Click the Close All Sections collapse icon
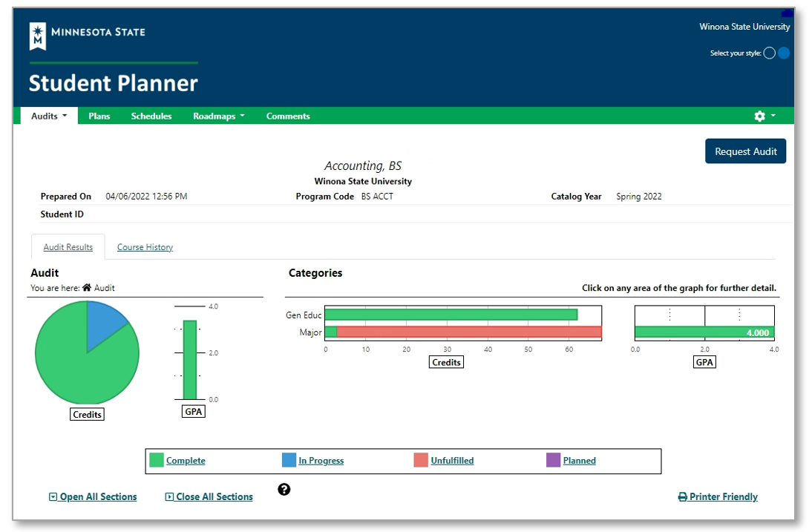The image size is (812, 532). pos(169,497)
